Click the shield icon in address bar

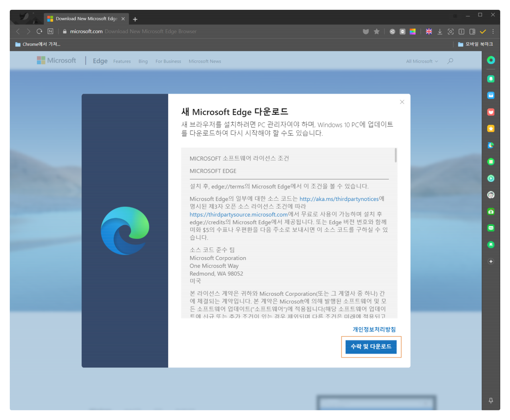(366, 31)
